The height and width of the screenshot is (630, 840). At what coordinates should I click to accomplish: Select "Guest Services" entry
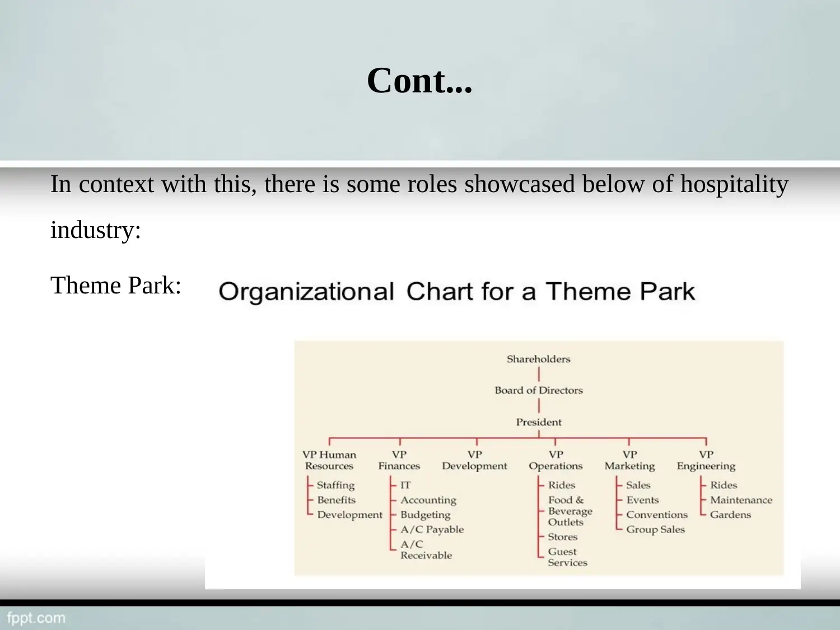click(567, 557)
